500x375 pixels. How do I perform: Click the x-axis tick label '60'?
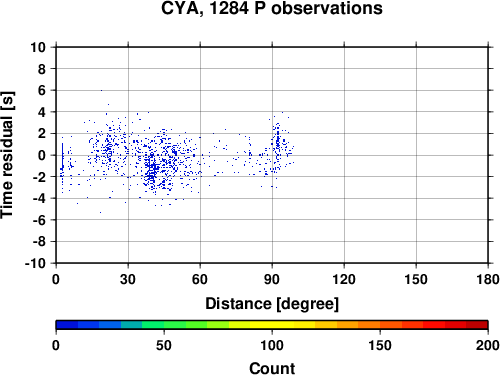pyautogui.click(x=200, y=279)
